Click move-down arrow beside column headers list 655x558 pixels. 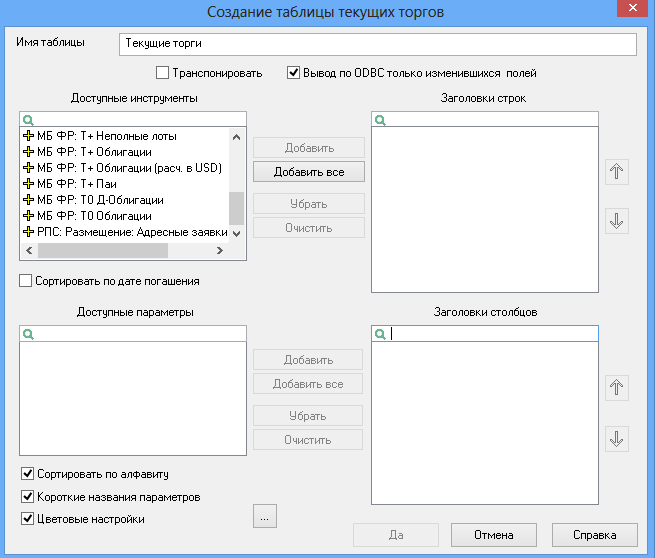pyautogui.click(x=617, y=439)
